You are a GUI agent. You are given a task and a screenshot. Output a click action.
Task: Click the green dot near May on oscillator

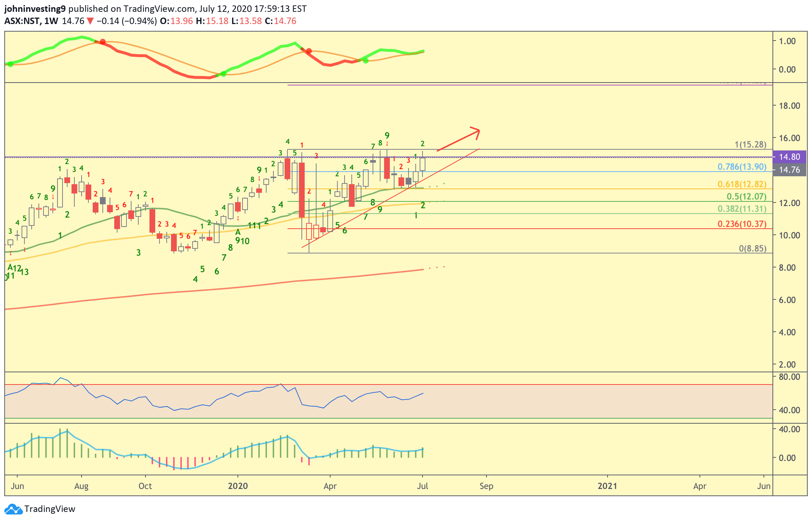click(366, 61)
